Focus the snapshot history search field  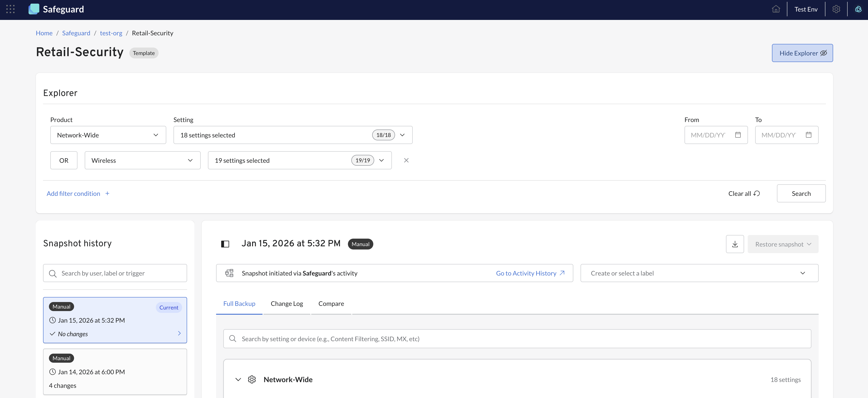coord(115,273)
